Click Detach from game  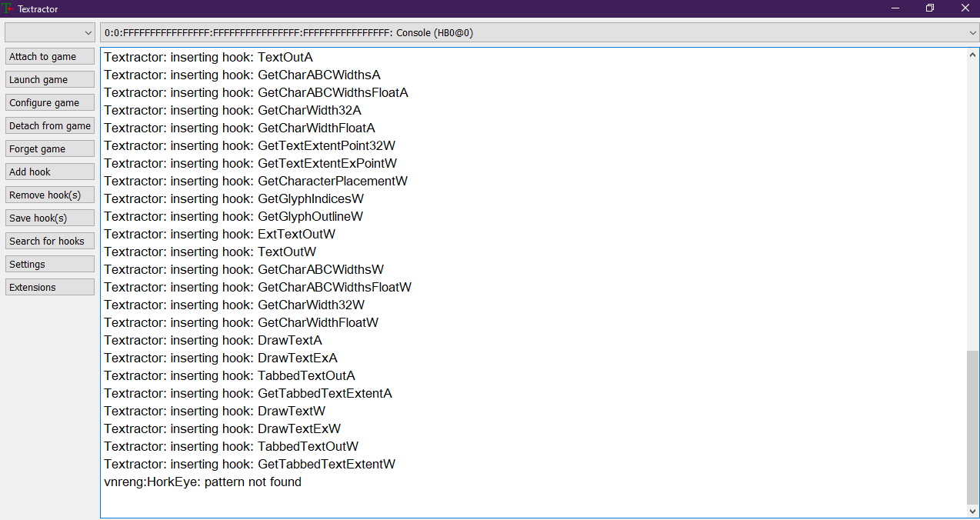49,125
